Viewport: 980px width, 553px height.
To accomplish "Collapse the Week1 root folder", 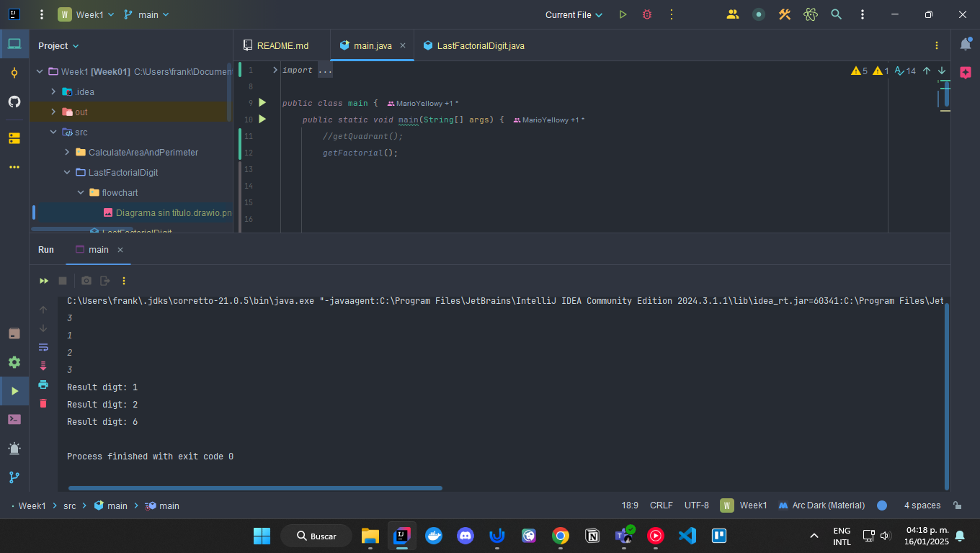I will tap(40, 71).
